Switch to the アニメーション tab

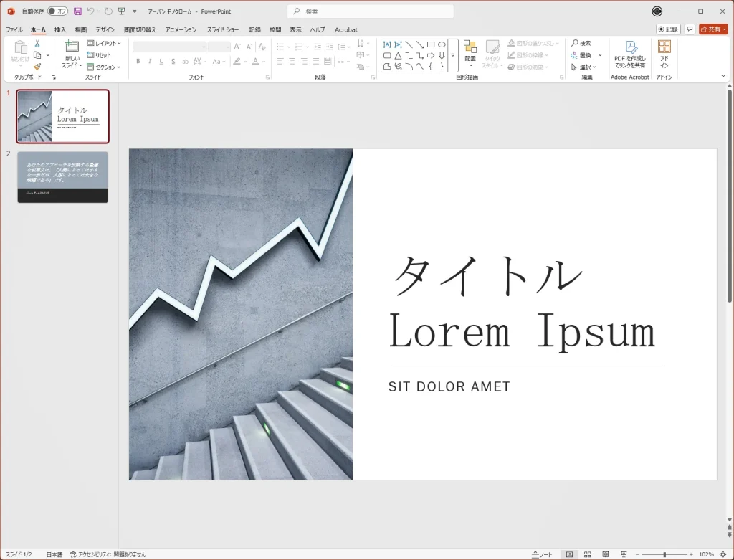(181, 29)
